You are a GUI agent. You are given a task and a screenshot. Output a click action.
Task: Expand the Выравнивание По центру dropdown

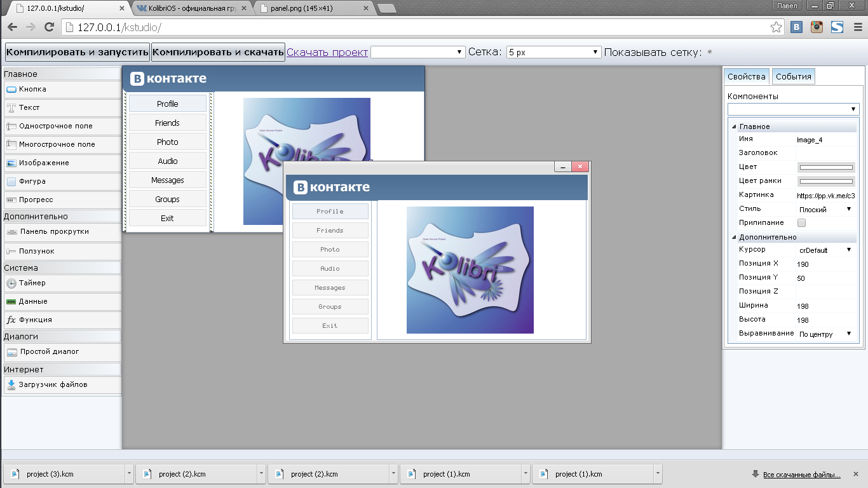(x=825, y=334)
